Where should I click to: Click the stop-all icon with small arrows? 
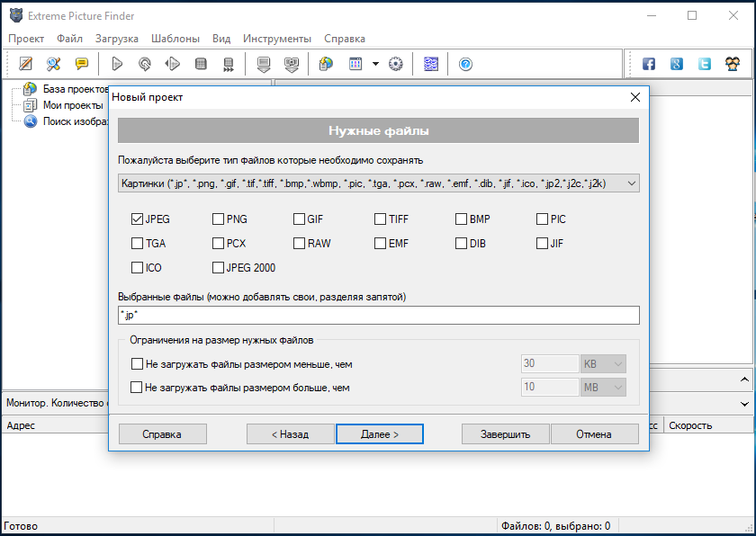[x=229, y=64]
